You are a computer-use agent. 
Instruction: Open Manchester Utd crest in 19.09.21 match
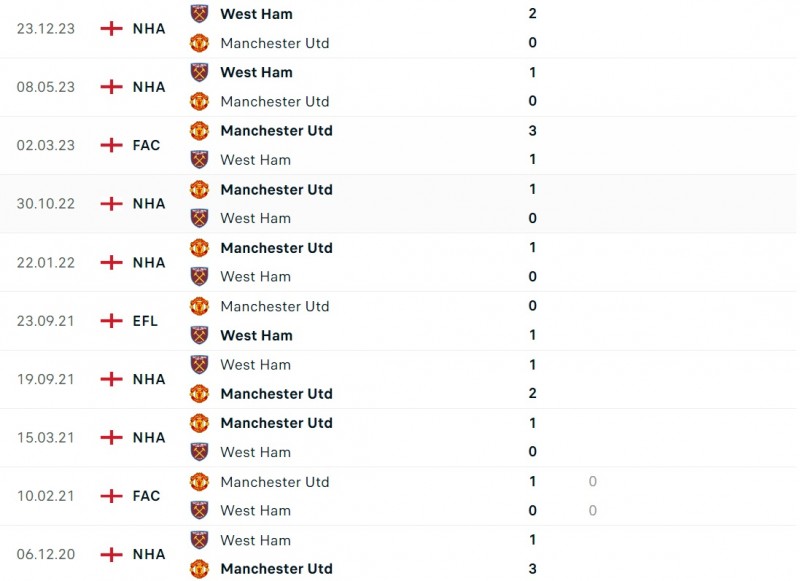199,394
